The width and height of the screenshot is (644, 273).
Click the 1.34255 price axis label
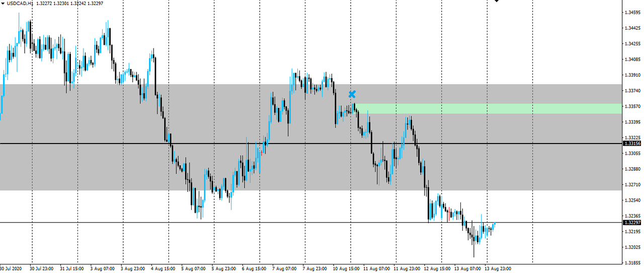point(633,43)
